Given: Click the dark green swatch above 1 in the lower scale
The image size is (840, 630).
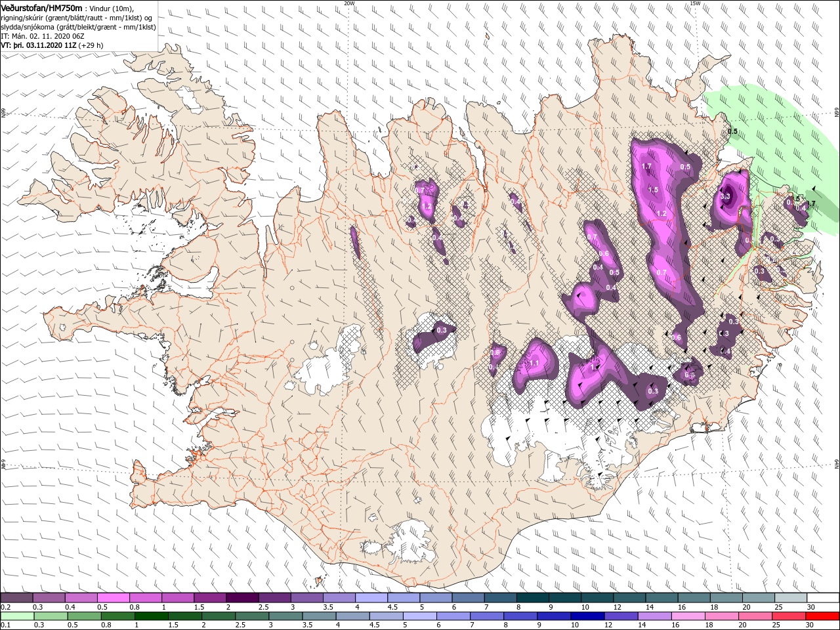Looking at the screenshot, I should (x=152, y=616).
